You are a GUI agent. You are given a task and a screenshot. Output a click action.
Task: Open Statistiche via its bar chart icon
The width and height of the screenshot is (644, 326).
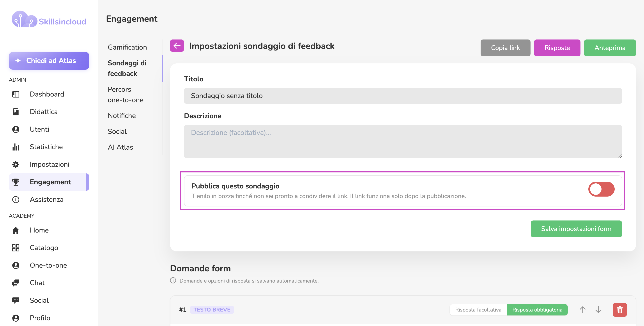pyautogui.click(x=16, y=147)
